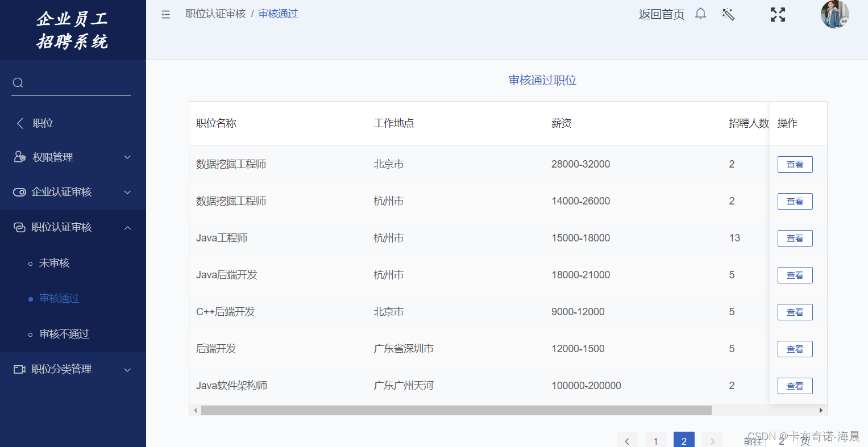Image resolution: width=868 pixels, height=447 pixels.
Task: Open the theme magic wand icon
Action: click(x=728, y=14)
